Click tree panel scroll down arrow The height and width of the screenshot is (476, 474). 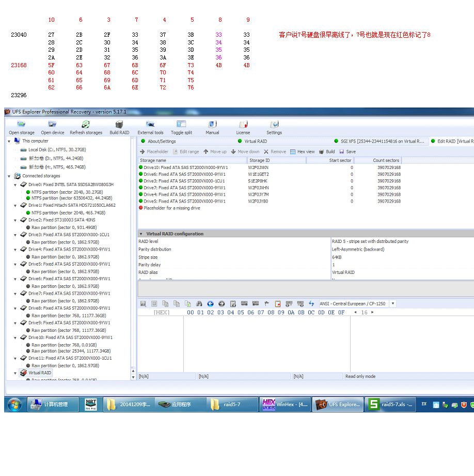tap(133, 377)
